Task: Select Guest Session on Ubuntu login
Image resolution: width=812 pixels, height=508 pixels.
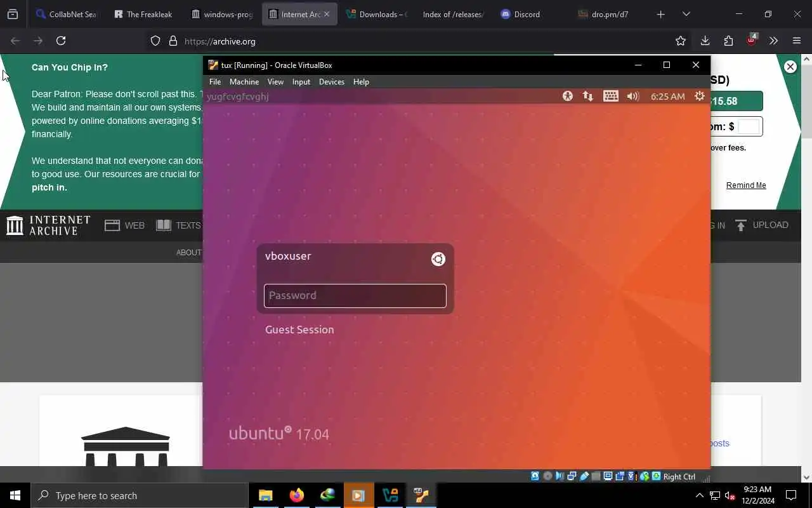Action: pyautogui.click(x=299, y=330)
